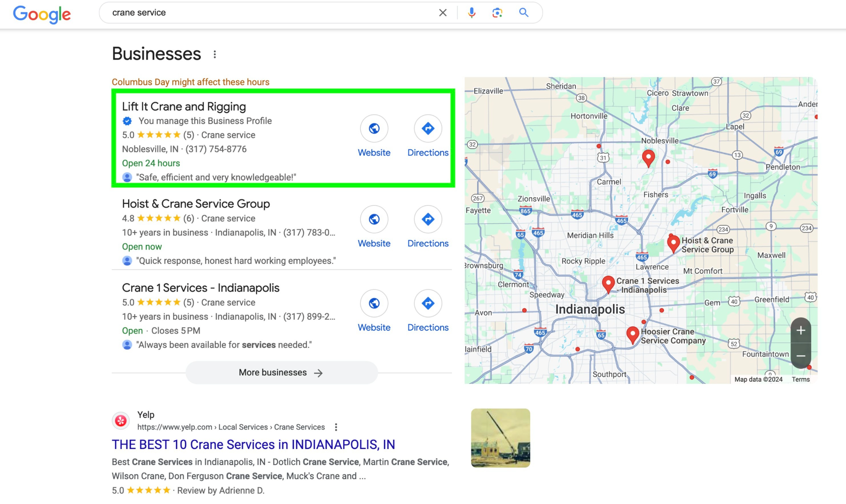Click Indianapolis label on map
The image size is (846, 504).
590,309
